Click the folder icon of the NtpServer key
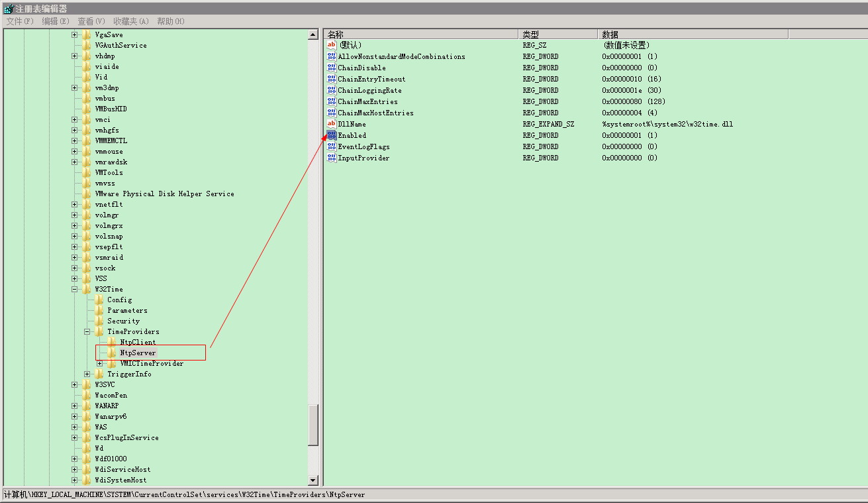This screenshot has height=503, width=868. (x=111, y=353)
